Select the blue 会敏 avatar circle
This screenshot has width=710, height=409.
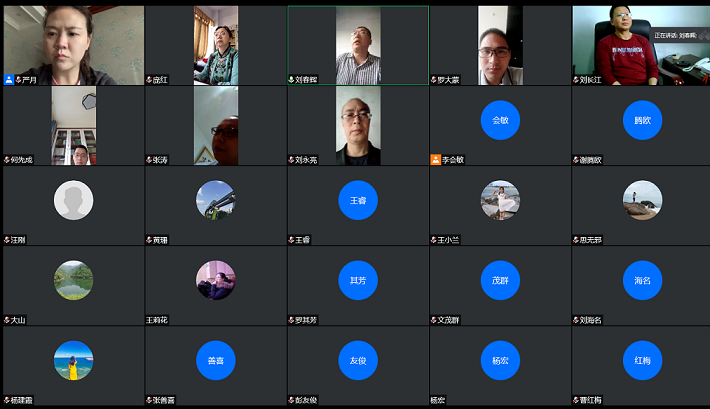click(500, 120)
